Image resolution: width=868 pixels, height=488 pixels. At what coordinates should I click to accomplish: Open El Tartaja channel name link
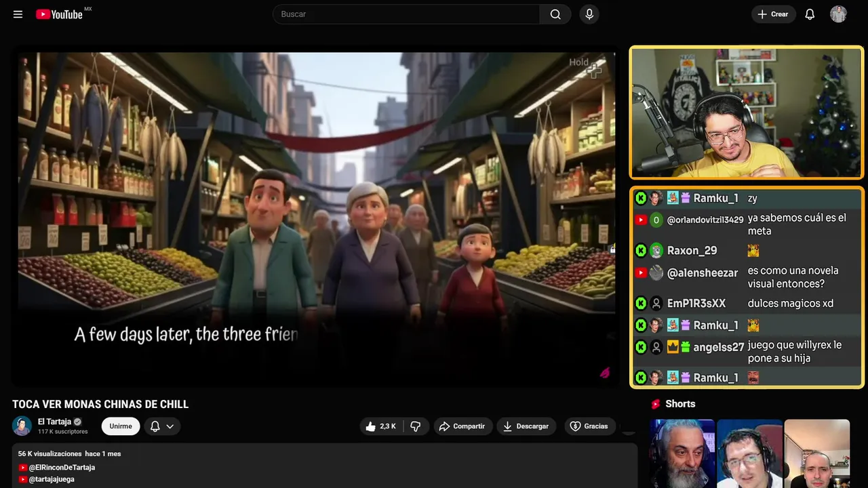tap(54, 422)
